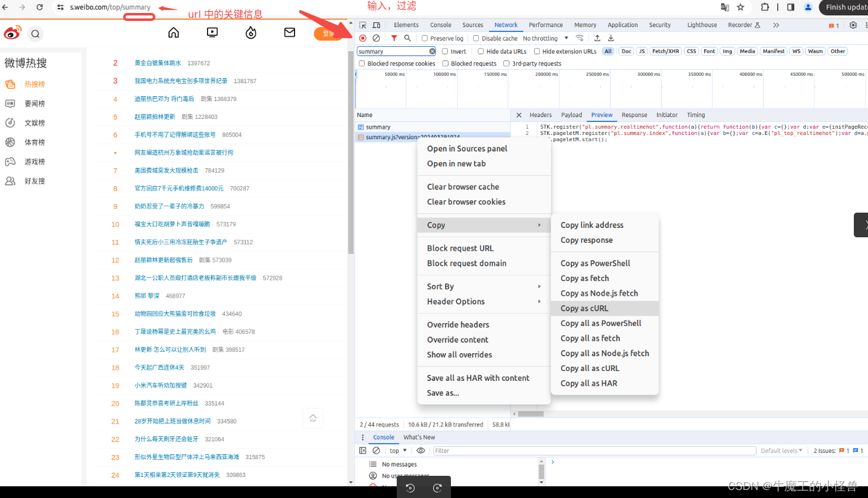Check Hide data URLs

pyautogui.click(x=481, y=52)
